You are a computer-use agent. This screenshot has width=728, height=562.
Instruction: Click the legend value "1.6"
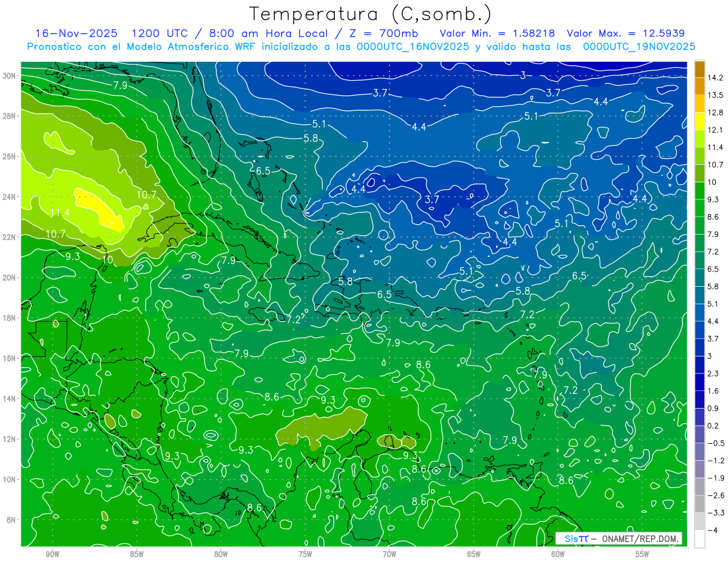[x=713, y=391]
